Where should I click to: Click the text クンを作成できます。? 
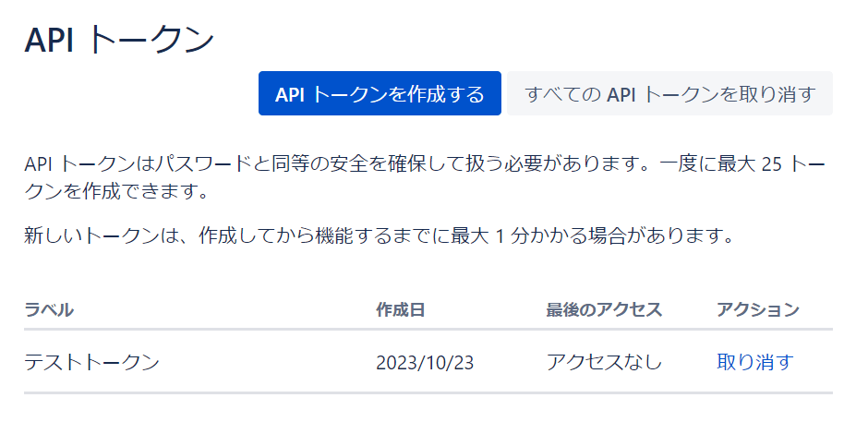pos(116,193)
